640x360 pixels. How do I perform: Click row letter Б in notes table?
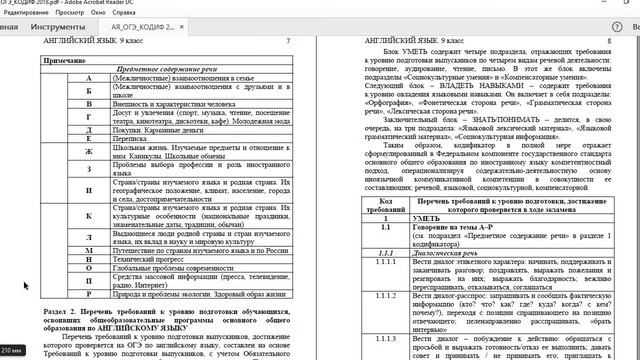click(89, 91)
